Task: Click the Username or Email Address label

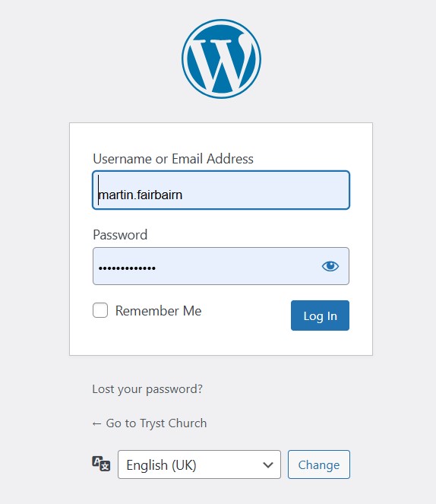Action: click(173, 159)
